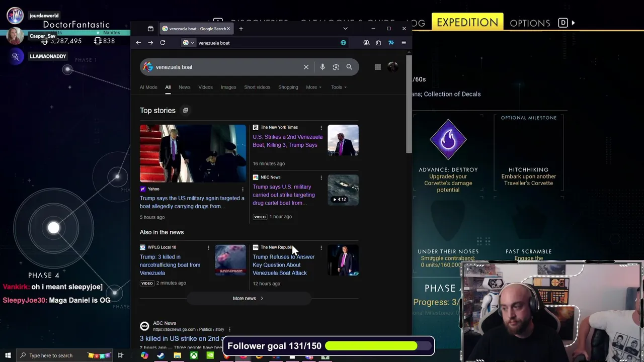Open the list all tabs chevron
This screenshot has height=362, width=644.
coord(345,29)
